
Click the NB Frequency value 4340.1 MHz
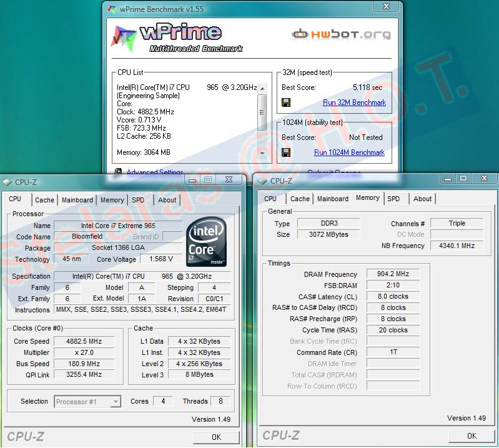coord(457,246)
